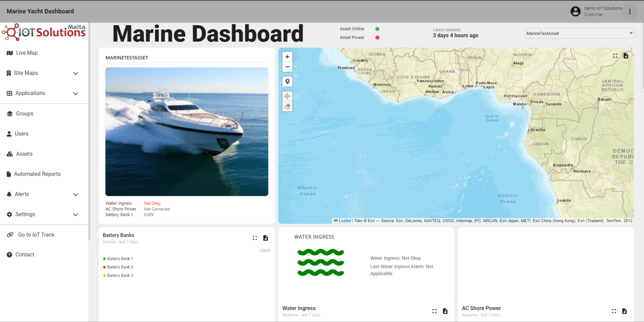Click the Leaflet attribution link
The height and width of the screenshot is (322, 644).
point(345,221)
